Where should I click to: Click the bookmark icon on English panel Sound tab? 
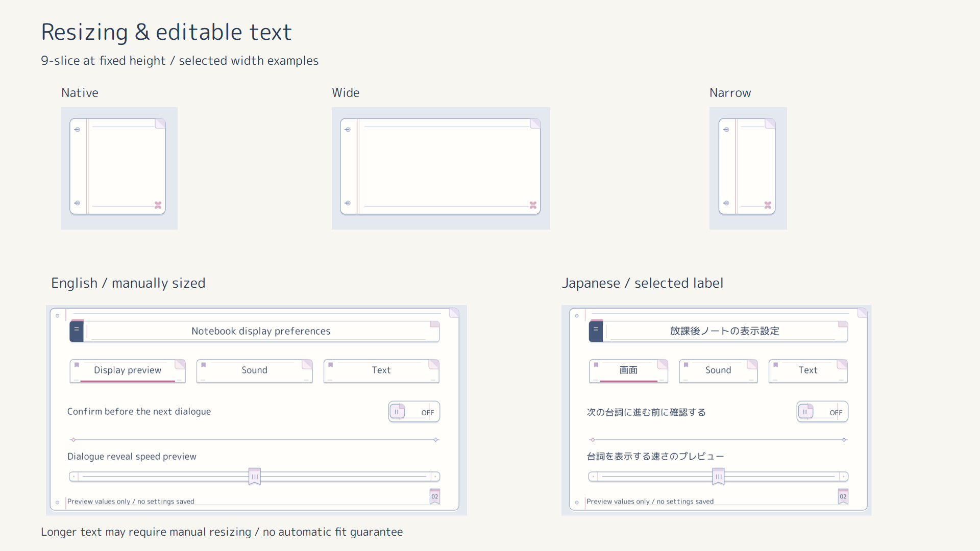[204, 365]
